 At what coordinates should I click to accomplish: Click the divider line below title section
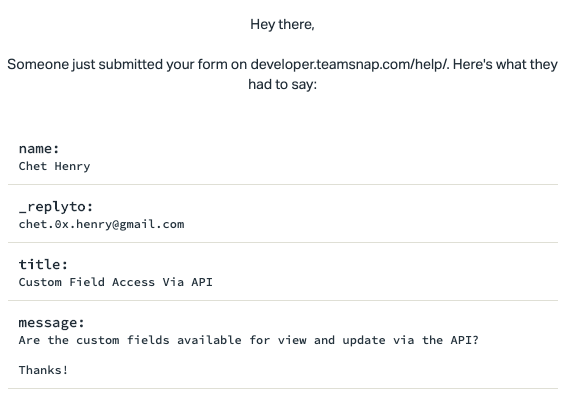[283, 300]
